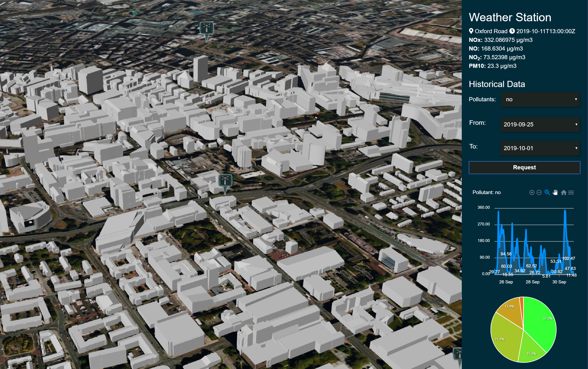This screenshot has height=369, width=588.
Task: Activate the chart panning hand tool
Action: [x=555, y=193]
